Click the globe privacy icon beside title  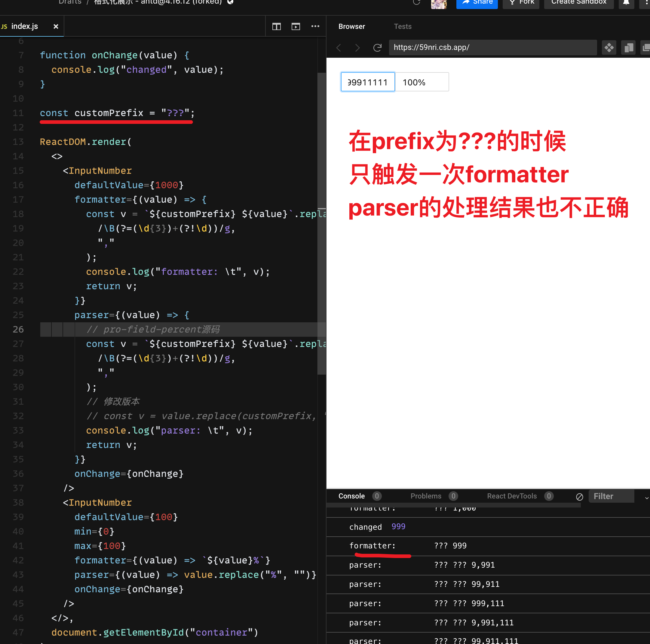231,2
